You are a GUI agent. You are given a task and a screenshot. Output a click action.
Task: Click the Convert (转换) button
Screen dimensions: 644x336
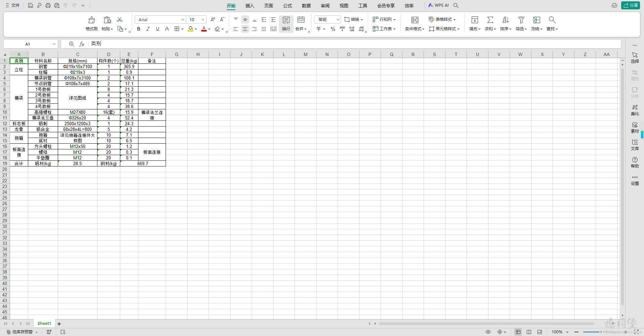(x=354, y=19)
